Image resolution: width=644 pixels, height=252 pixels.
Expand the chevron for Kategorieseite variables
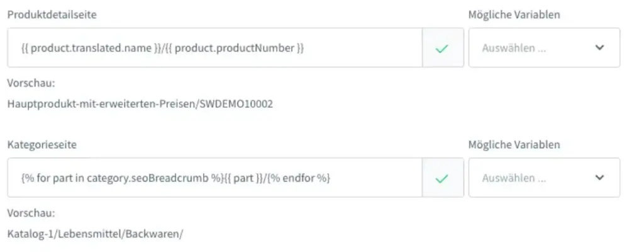click(x=599, y=178)
